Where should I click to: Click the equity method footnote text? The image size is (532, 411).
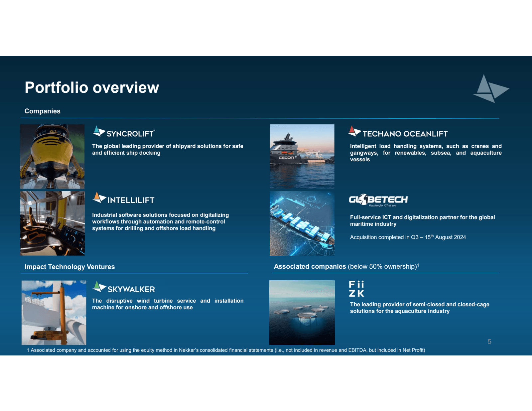click(x=226, y=350)
